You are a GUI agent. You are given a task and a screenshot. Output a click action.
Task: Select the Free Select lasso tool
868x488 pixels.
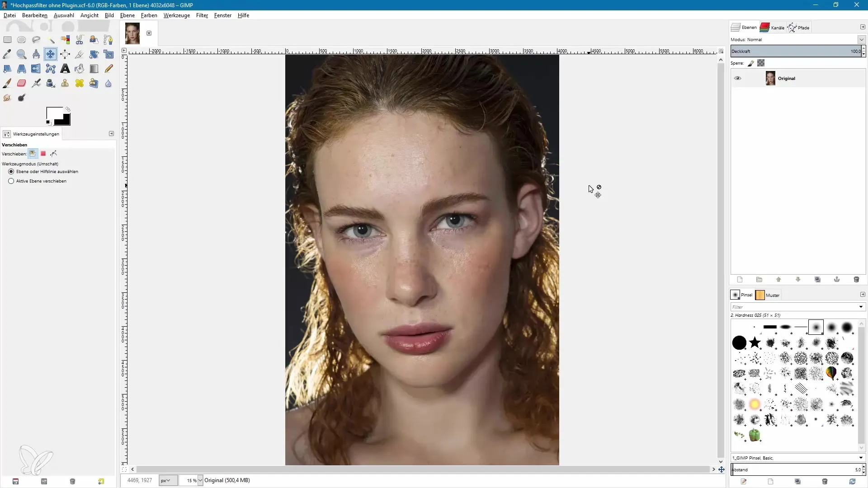[x=36, y=40]
